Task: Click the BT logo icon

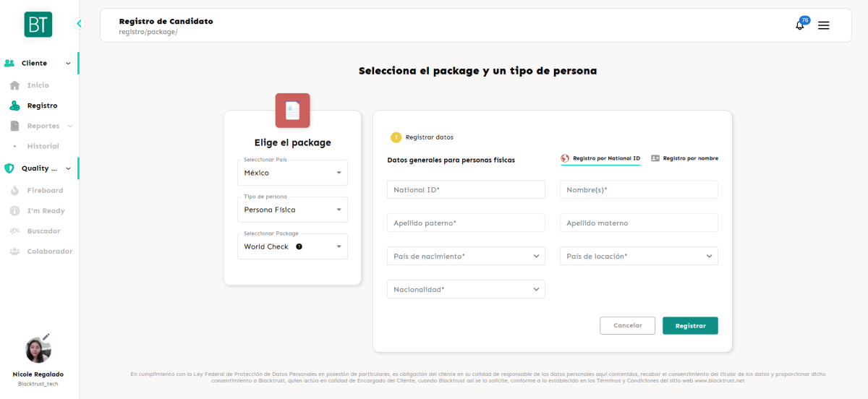Action: coord(38,25)
